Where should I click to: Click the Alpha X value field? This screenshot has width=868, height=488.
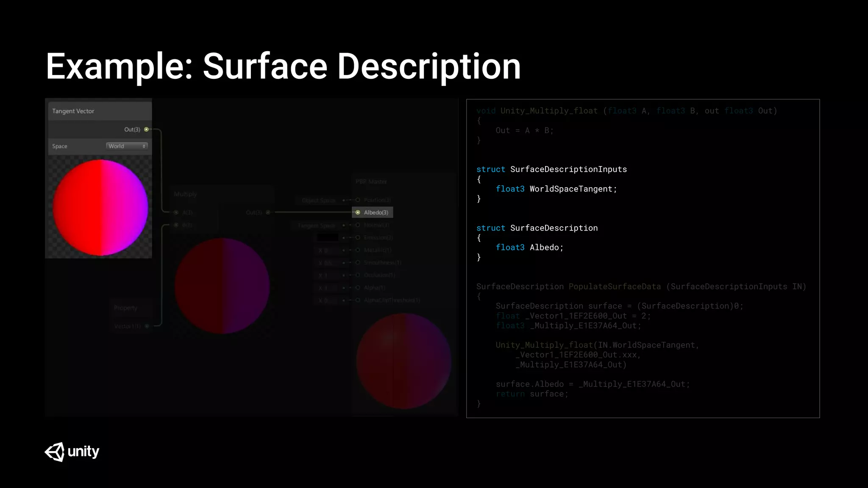coord(328,288)
